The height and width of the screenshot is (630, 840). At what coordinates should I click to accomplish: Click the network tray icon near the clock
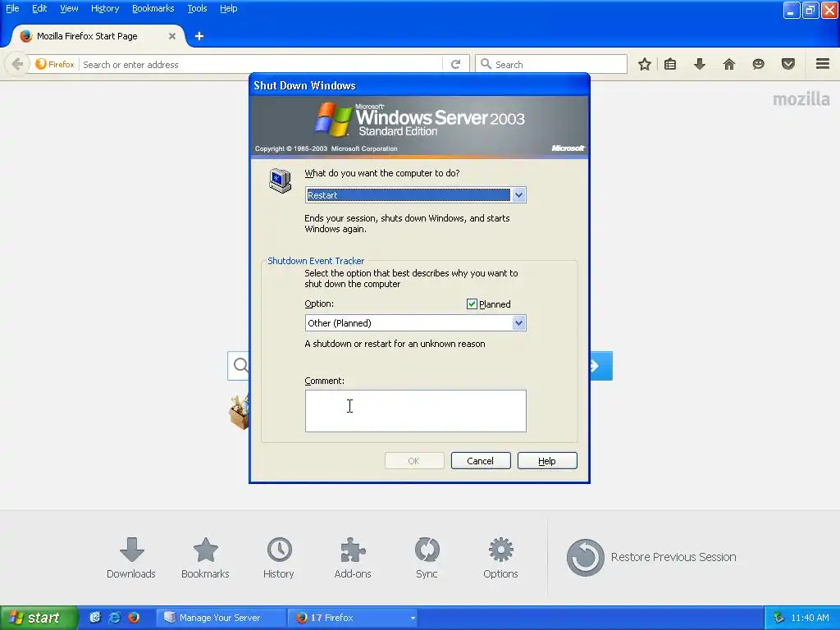(x=779, y=618)
